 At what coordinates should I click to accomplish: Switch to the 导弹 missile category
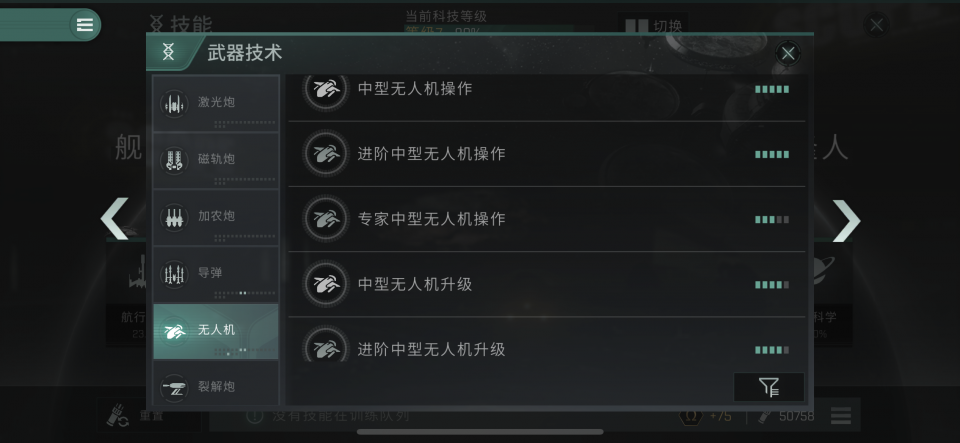[216, 274]
